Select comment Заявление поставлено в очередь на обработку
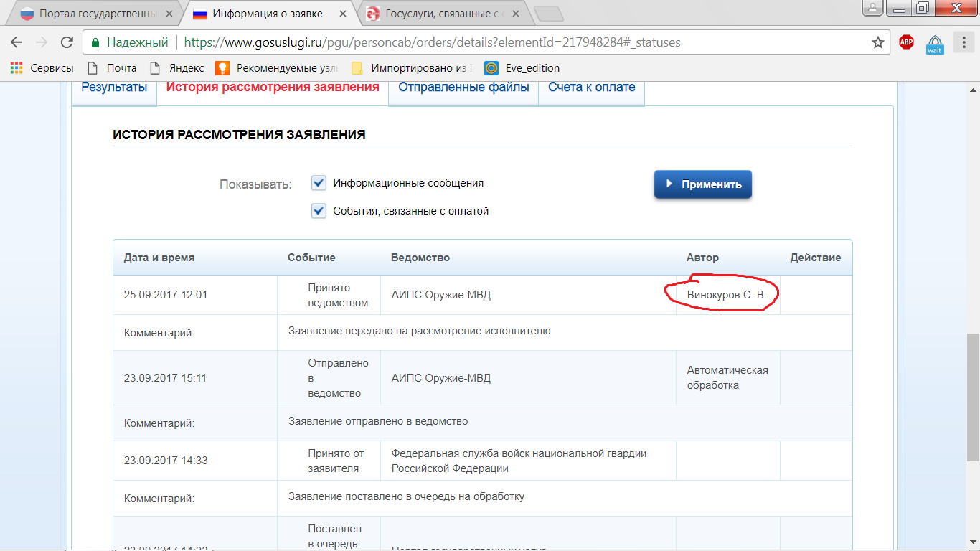The height and width of the screenshot is (551, 980). click(407, 496)
